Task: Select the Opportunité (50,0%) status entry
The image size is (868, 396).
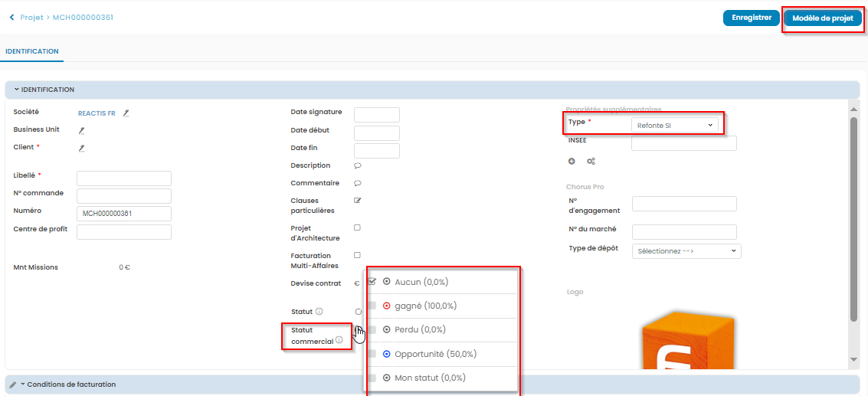Action: click(435, 354)
